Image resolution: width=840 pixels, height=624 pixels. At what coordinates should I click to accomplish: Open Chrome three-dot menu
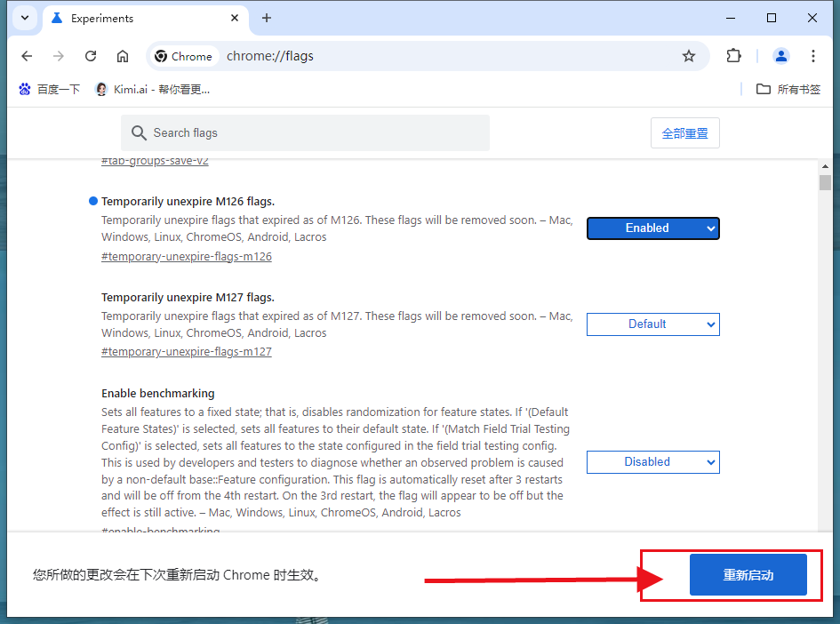pos(812,56)
